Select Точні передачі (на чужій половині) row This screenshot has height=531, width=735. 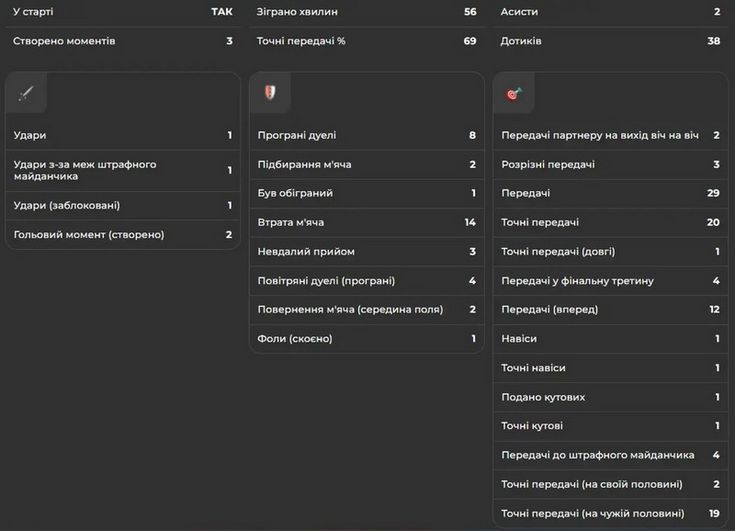(x=610, y=514)
